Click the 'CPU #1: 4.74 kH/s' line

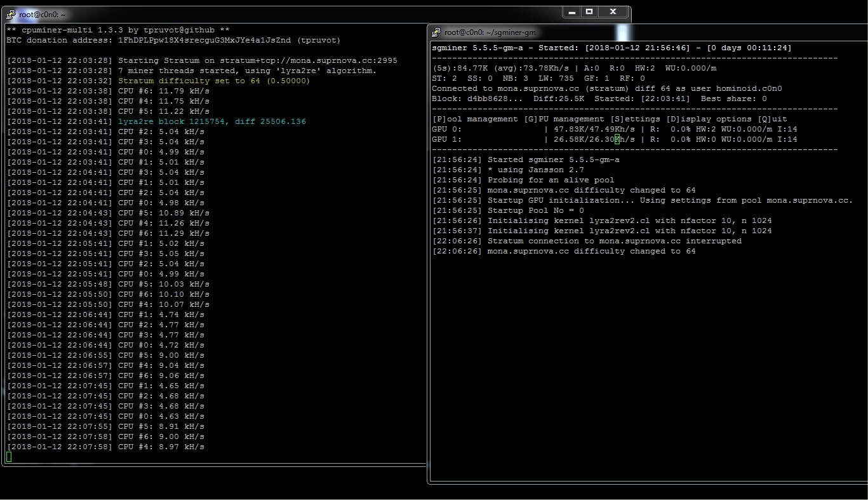[105, 314]
